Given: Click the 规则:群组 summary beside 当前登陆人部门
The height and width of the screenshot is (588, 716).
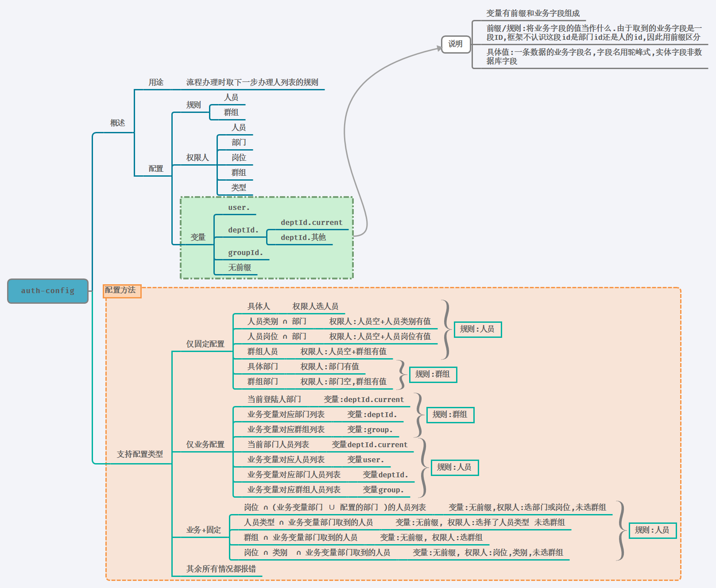Looking at the screenshot, I should click(x=450, y=415).
